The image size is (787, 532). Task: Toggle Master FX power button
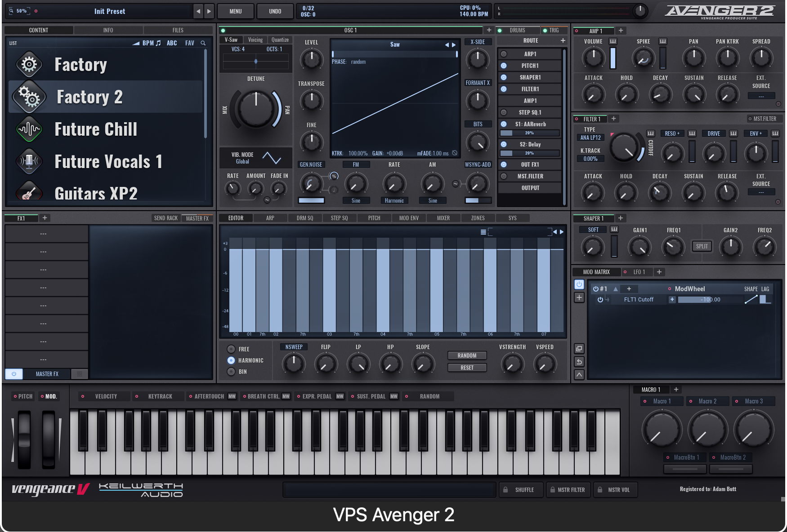[x=14, y=374]
